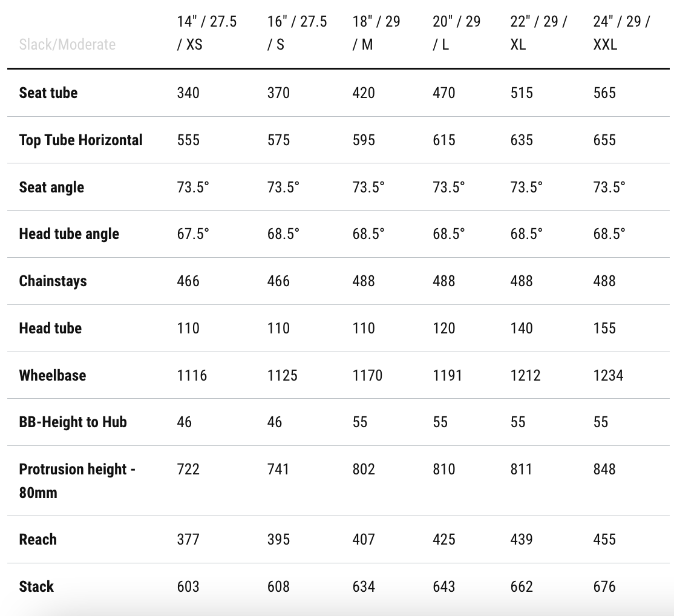Click the 20" / 29 / L column header
674x616 pixels.
pyautogui.click(x=456, y=33)
